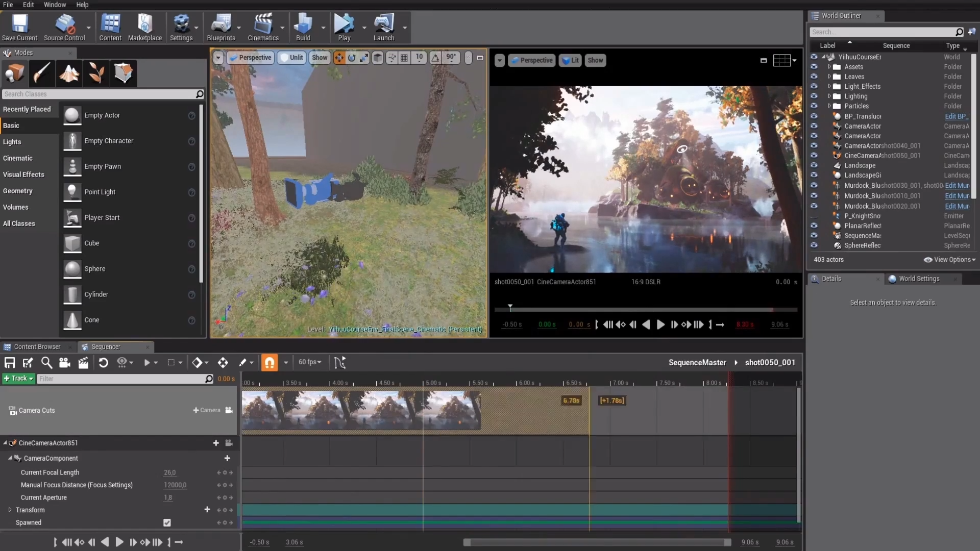The height and width of the screenshot is (551, 980).
Task: Click the play button in cinematic viewport
Action: [x=660, y=324]
